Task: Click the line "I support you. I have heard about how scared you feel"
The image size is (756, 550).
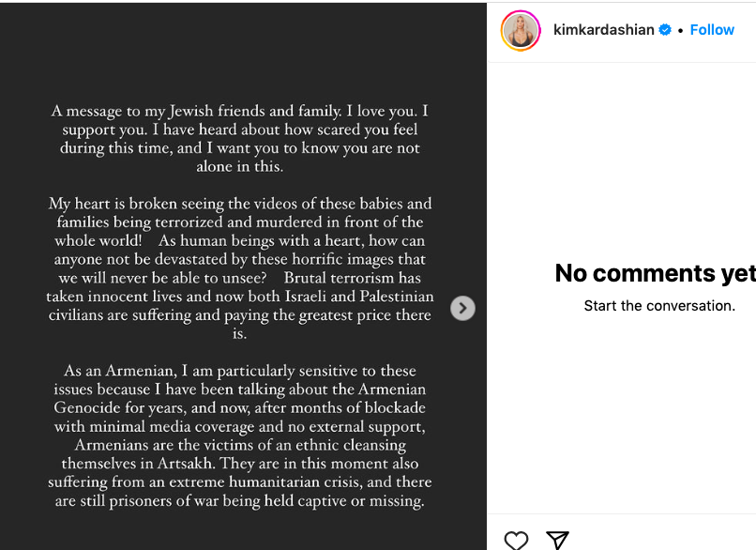Action: [x=240, y=130]
